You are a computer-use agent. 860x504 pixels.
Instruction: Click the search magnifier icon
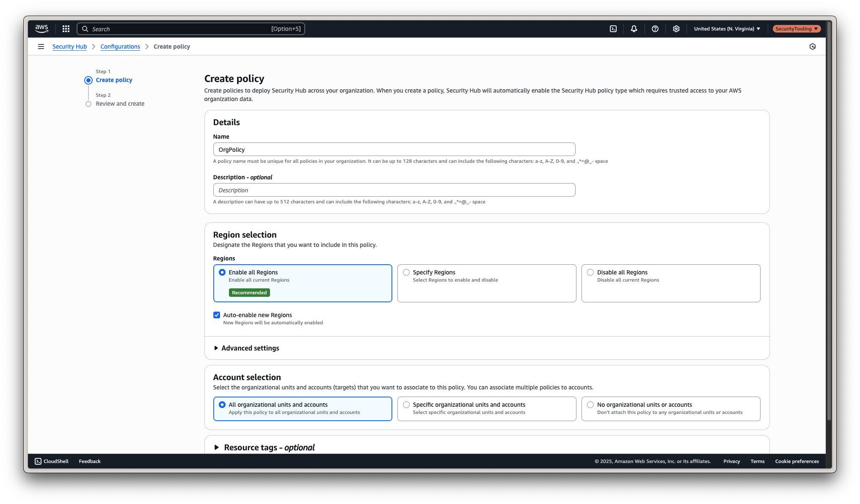point(85,29)
